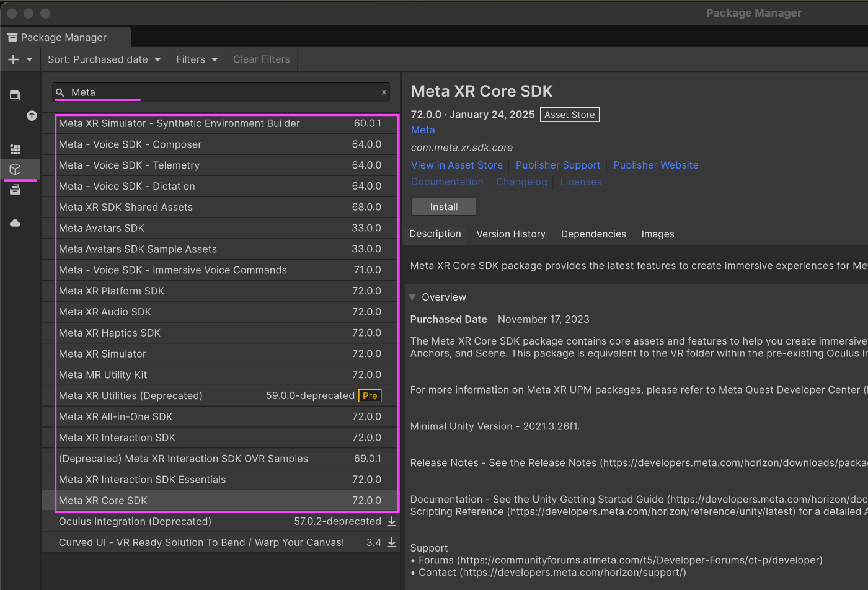
Task: Download Oculus Integration (Deprecated) via arrow icon
Action: (x=392, y=522)
